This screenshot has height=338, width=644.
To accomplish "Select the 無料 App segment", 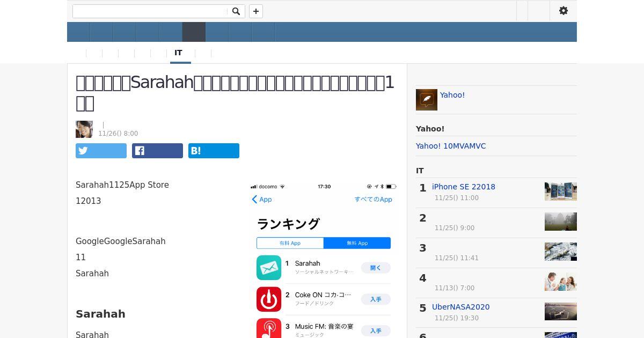I will (357, 243).
